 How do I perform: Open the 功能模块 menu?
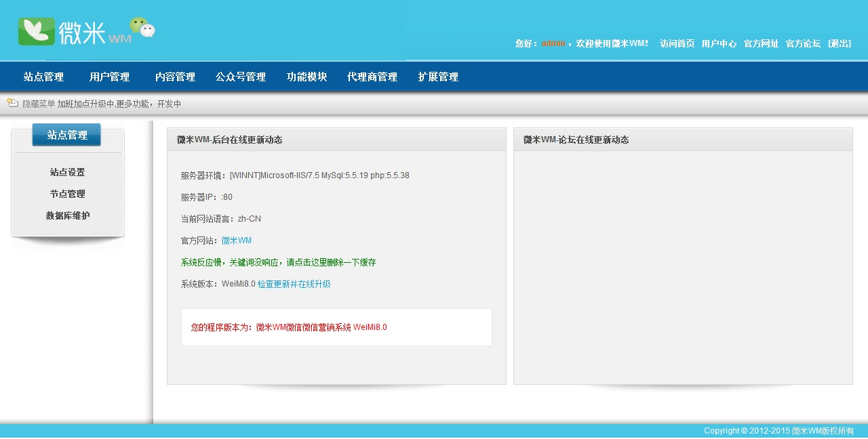point(307,77)
